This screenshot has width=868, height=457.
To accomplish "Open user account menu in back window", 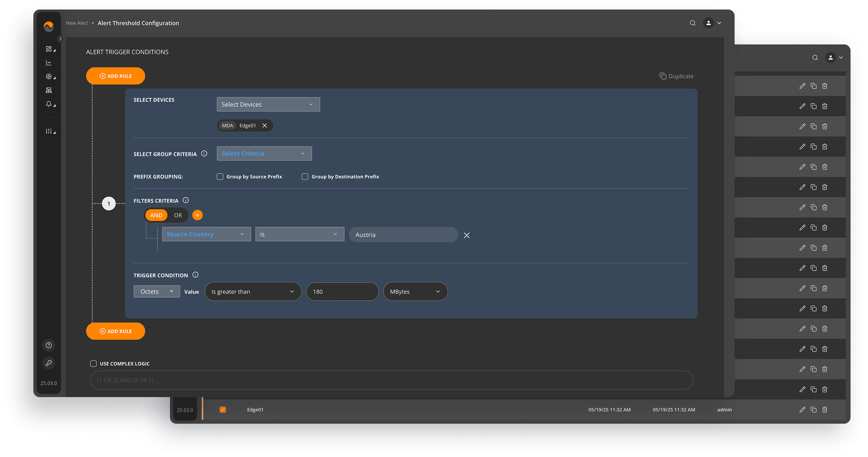I will pyautogui.click(x=834, y=58).
